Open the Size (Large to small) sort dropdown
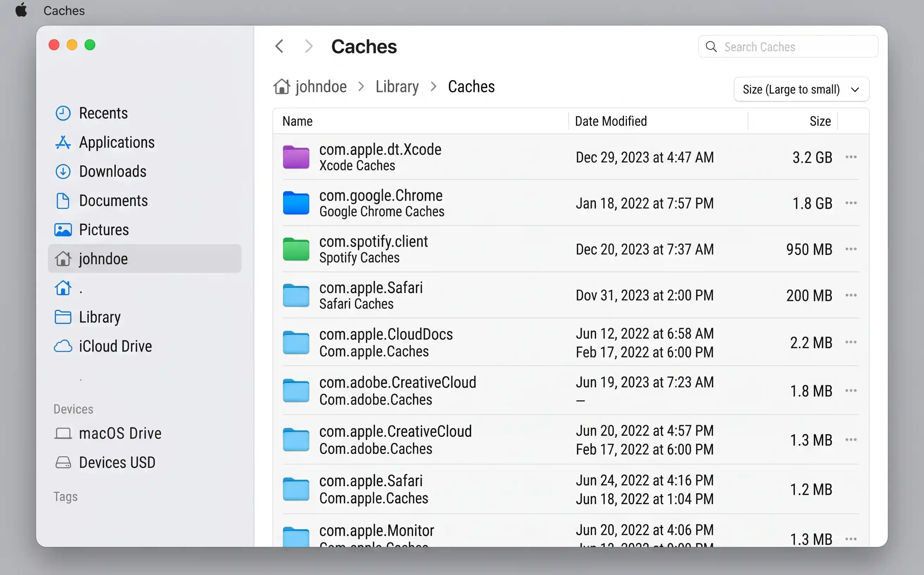The height and width of the screenshot is (575, 924). (x=801, y=89)
